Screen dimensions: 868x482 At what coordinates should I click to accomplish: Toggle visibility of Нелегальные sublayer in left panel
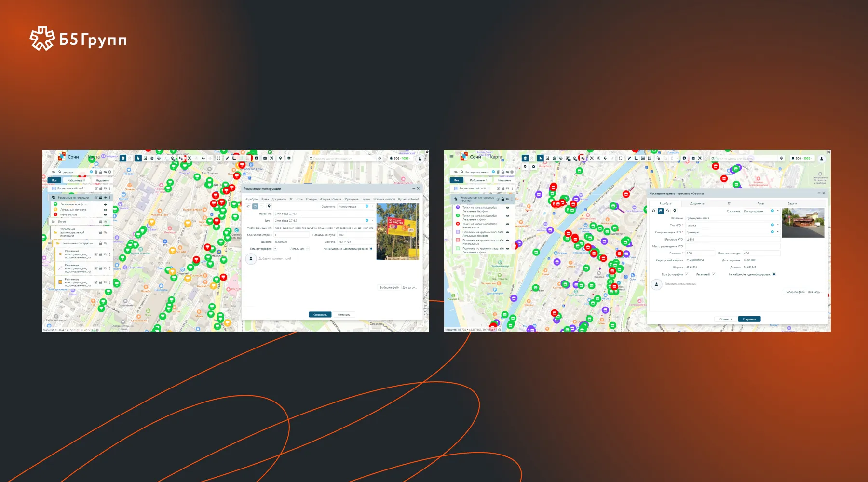coord(105,214)
